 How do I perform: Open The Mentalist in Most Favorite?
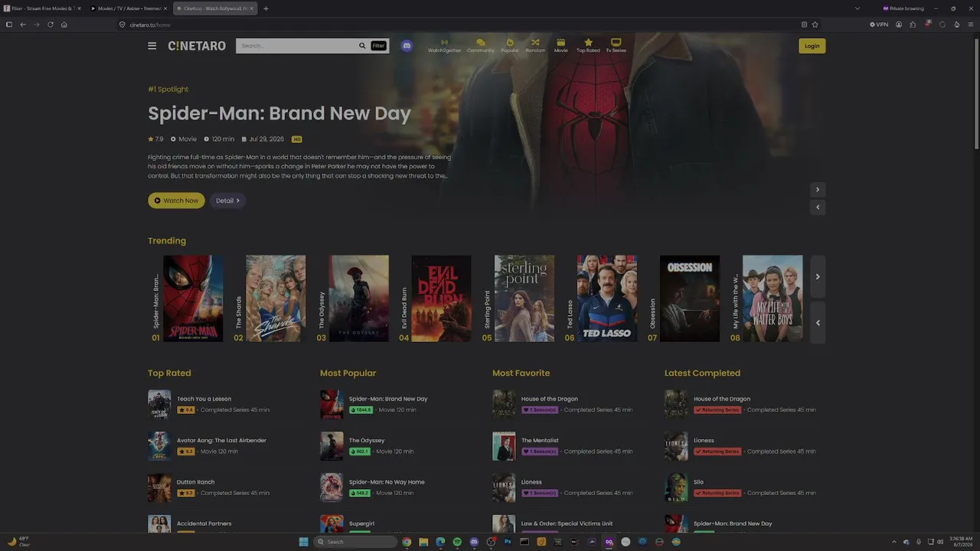click(540, 440)
